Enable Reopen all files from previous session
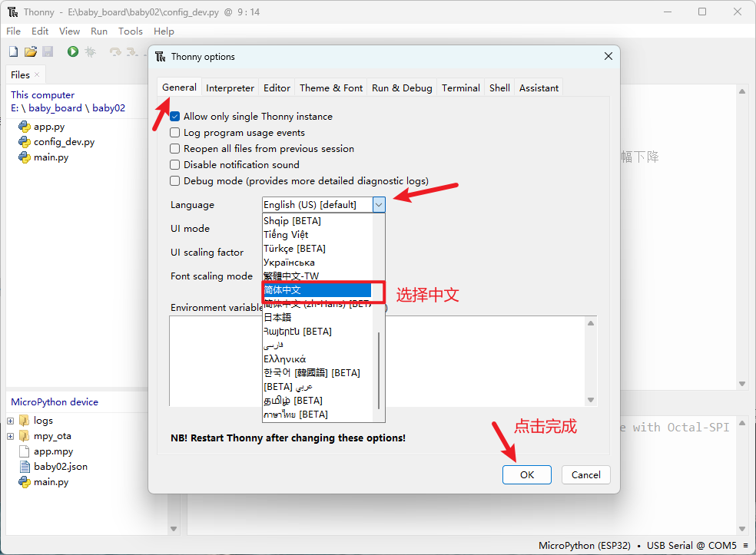The height and width of the screenshot is (555, 756). tap(175, 149)
